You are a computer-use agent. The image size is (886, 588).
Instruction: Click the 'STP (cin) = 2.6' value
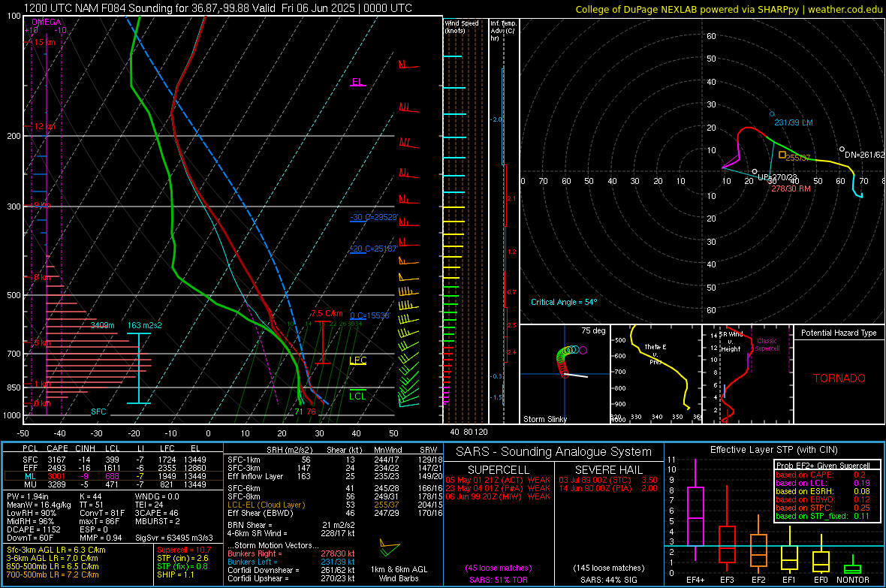point(182,558)
